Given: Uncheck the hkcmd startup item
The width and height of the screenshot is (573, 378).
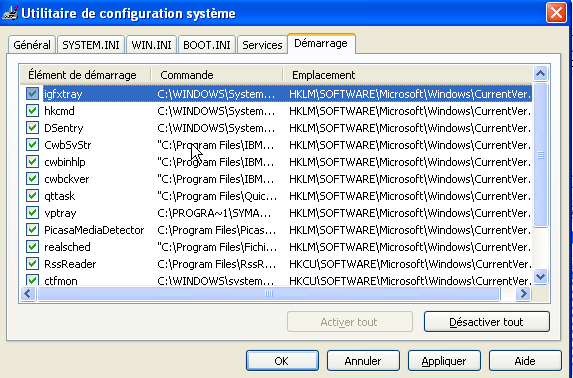Looking at the screenshot, I should (32, 110).
